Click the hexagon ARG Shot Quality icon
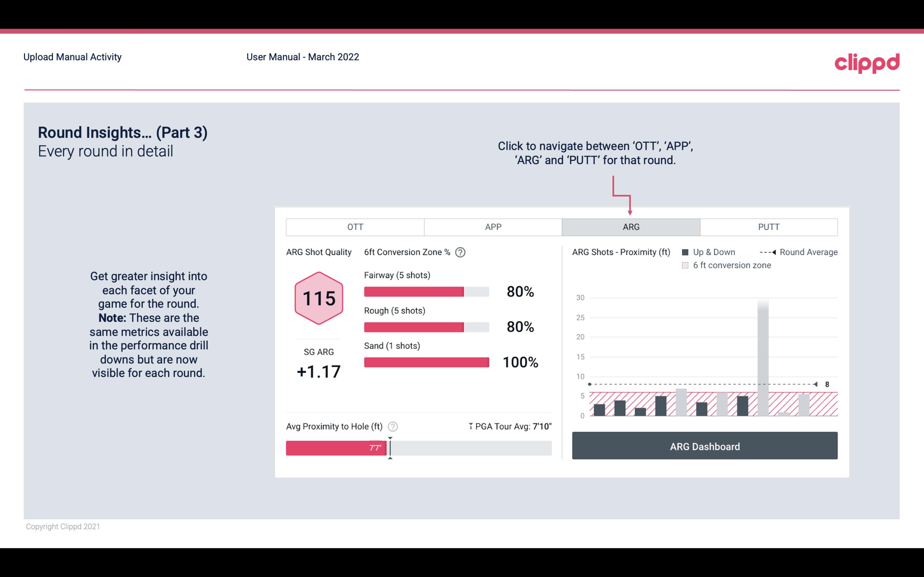Image resolution: width=924 pixels, height=577 pixels. (x=319, y=299)
